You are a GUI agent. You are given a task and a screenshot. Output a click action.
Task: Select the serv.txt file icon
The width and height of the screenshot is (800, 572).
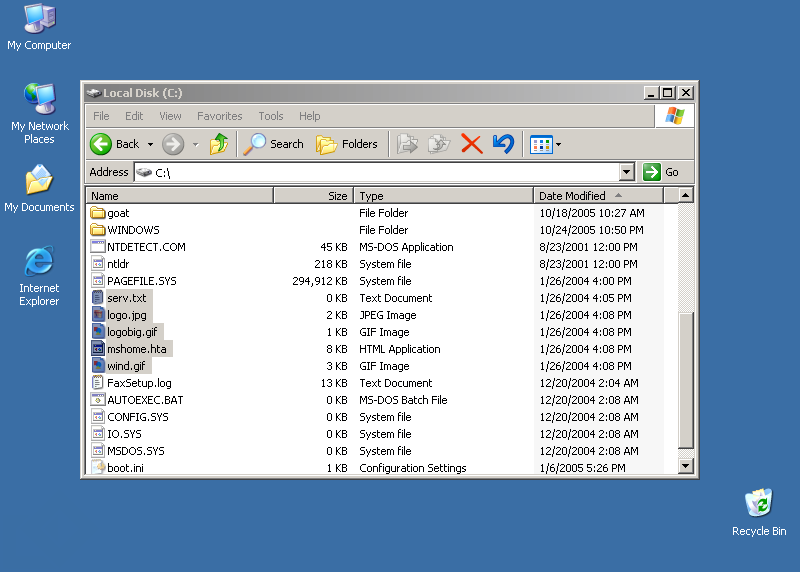pyautogui.click(x=97, y=297)
